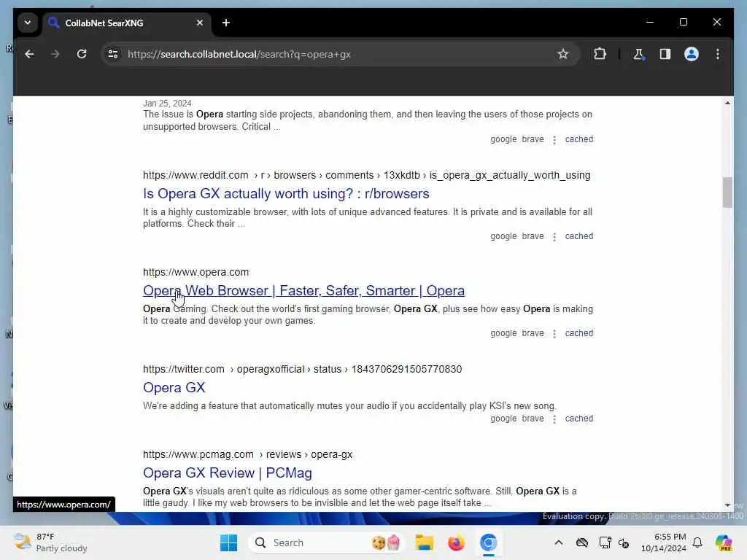The height and width of the screenshot is (560, 747).
Task: Expand more options for Opera.com result
Action: 554,334
